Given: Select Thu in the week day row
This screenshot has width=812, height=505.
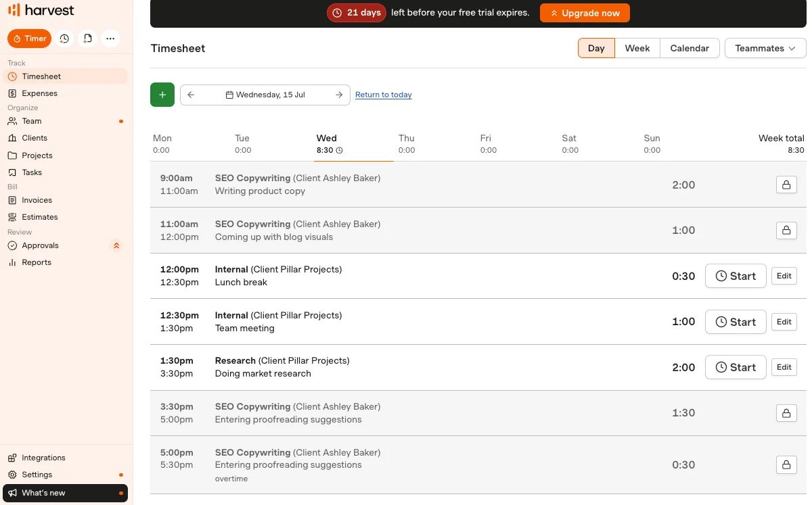Looking at the screenshot, I should tap(407, 143).
